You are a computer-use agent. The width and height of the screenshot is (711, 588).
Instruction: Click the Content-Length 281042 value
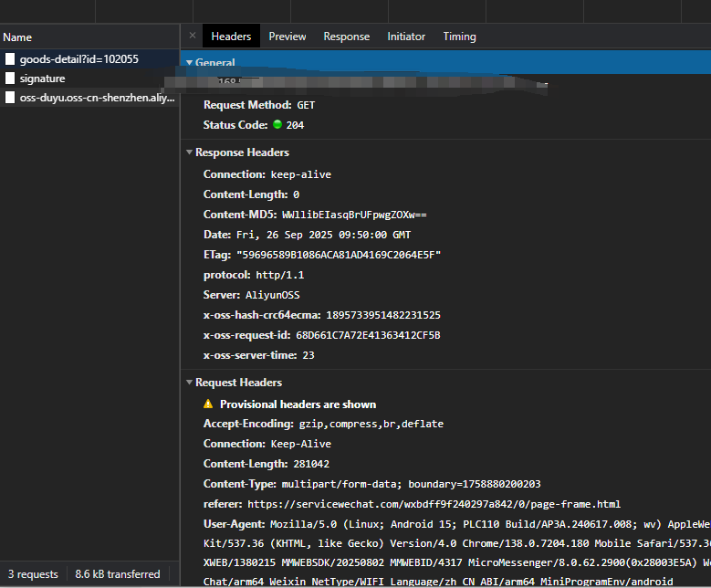click(311, 464)
